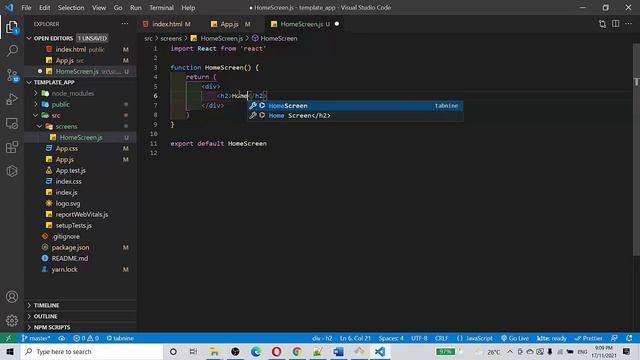The width and height of the screenshot is (640, 360).
Task: Click the editor vertical scrollbar
Action: click(x=636, y=151)
